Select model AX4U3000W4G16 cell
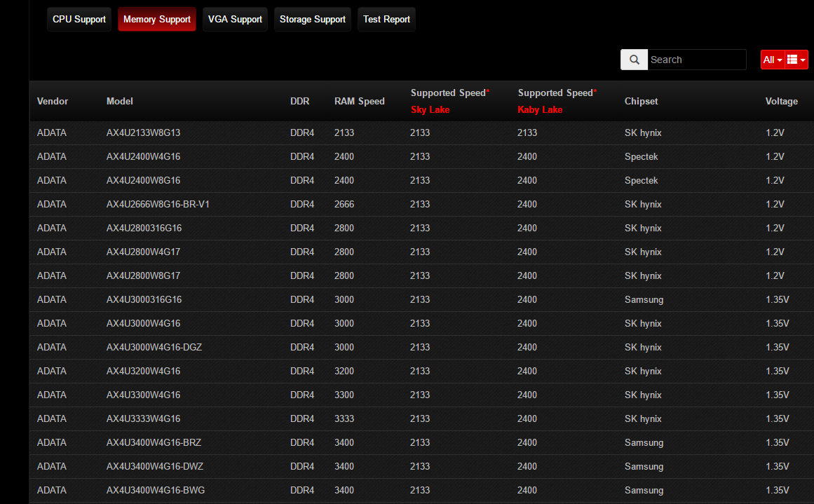The height and width of the screenshot is (504, 814). click(143, 324)
